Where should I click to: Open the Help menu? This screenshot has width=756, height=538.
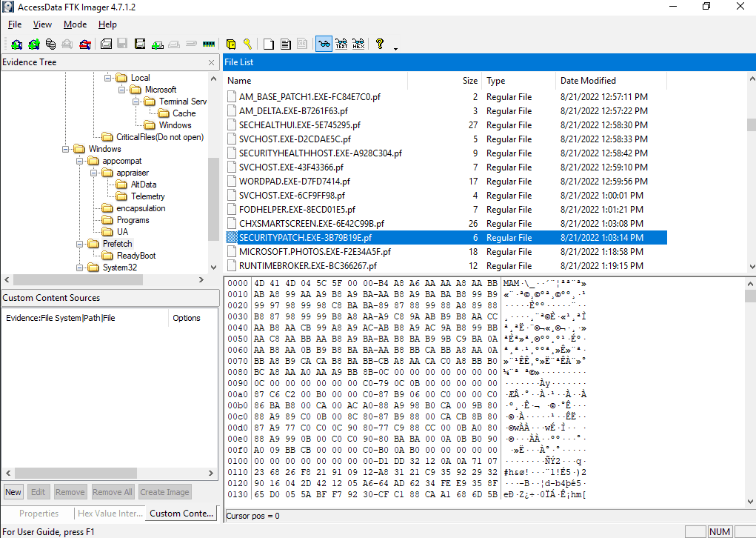click(107, 24)
